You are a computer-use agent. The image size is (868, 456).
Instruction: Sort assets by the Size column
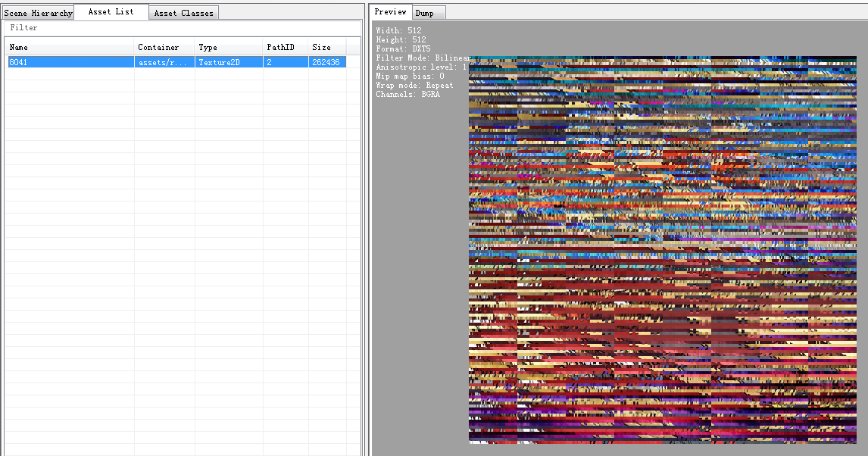(x=322, y=47)
